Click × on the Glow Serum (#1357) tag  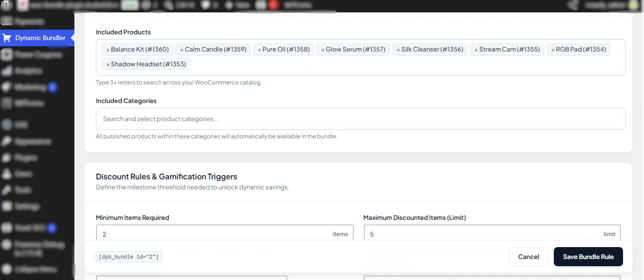coord(322,50)
